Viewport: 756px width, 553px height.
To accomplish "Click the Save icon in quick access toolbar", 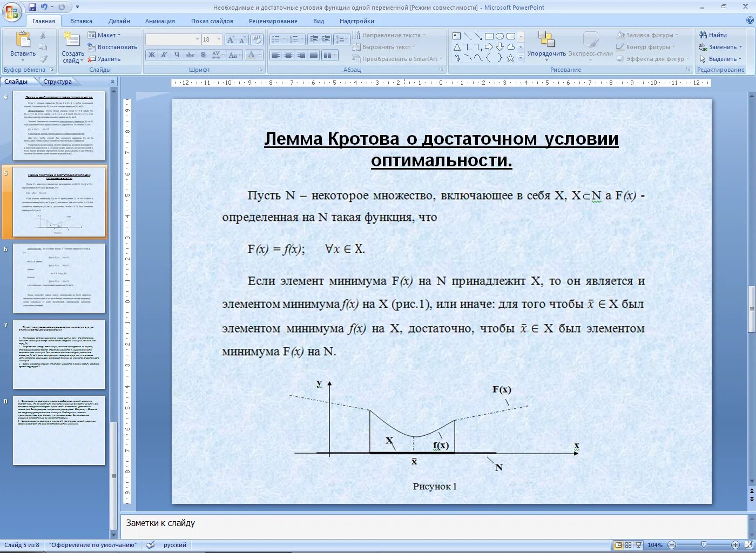I will [x=32, y=7].
